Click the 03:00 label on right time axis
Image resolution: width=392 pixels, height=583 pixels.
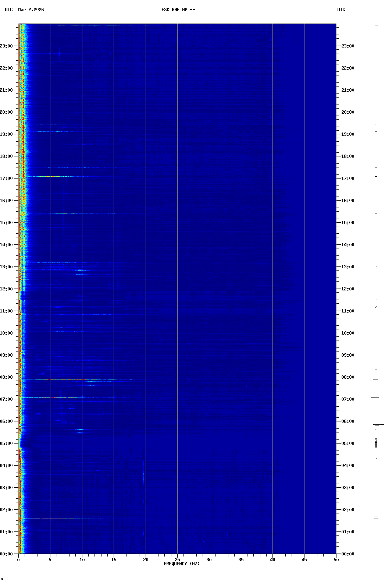pos(348,488)
